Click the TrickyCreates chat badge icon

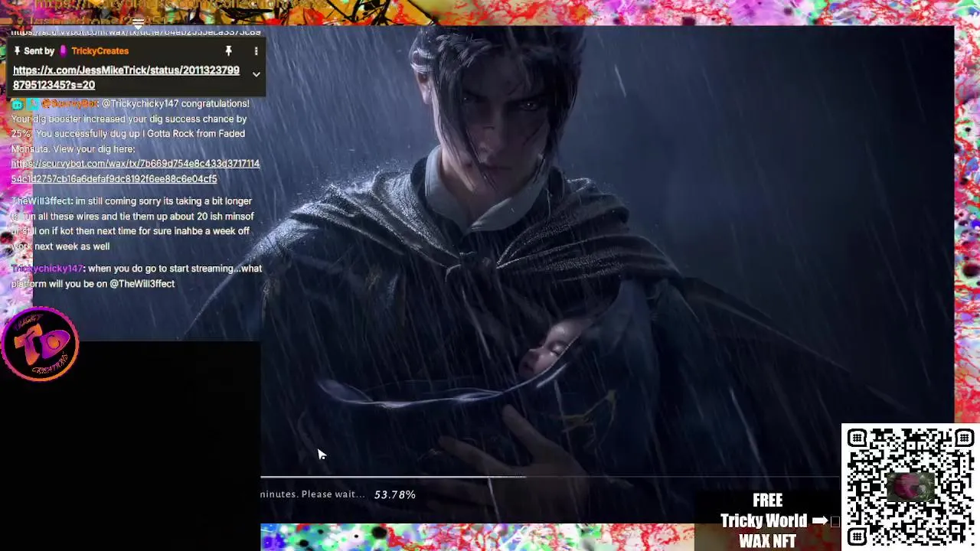click(64, 51)
